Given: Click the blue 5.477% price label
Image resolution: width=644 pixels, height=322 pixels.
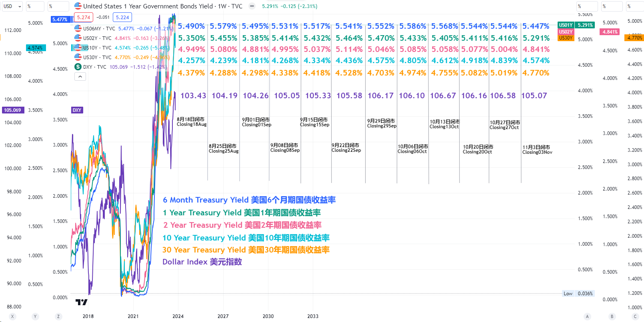Looking at the screenshot, I should coord(60,19).
